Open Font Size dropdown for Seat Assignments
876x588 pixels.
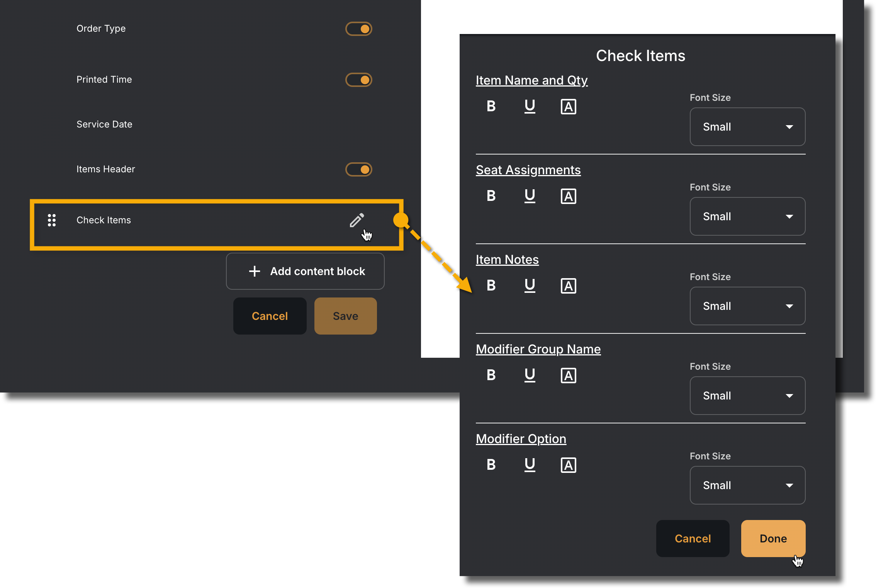coord(747,216)
